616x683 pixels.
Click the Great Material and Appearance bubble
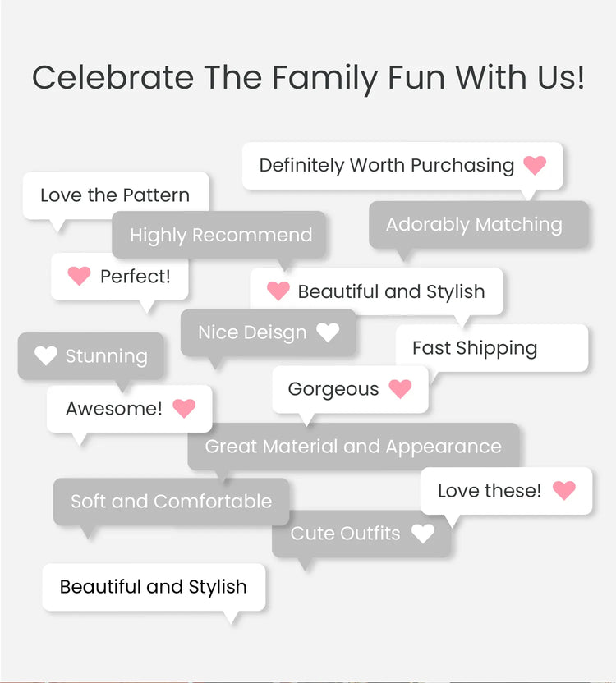coord(353,447)
